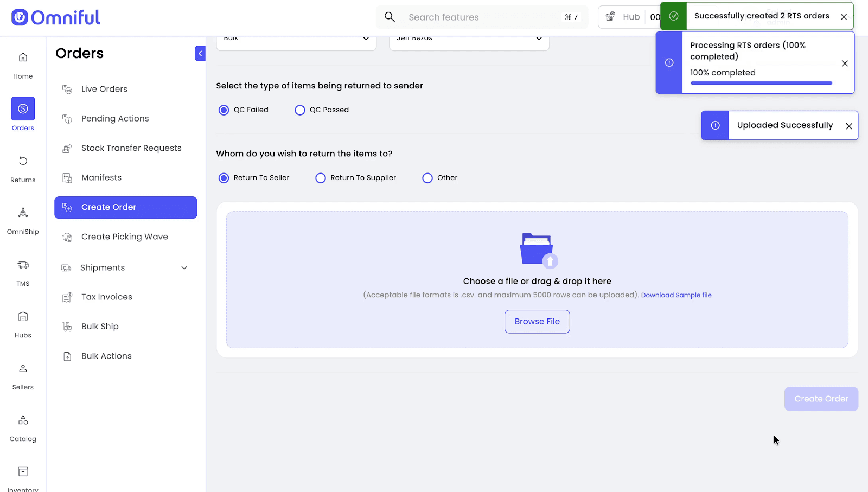Open Sellers from the left rail
This screenshot has height=492, width=868.
click(23, 368)
